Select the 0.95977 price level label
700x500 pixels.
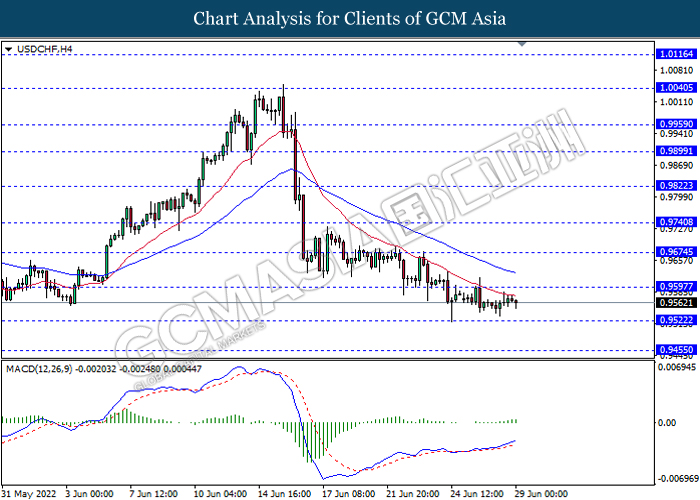[x=676, y=287]
